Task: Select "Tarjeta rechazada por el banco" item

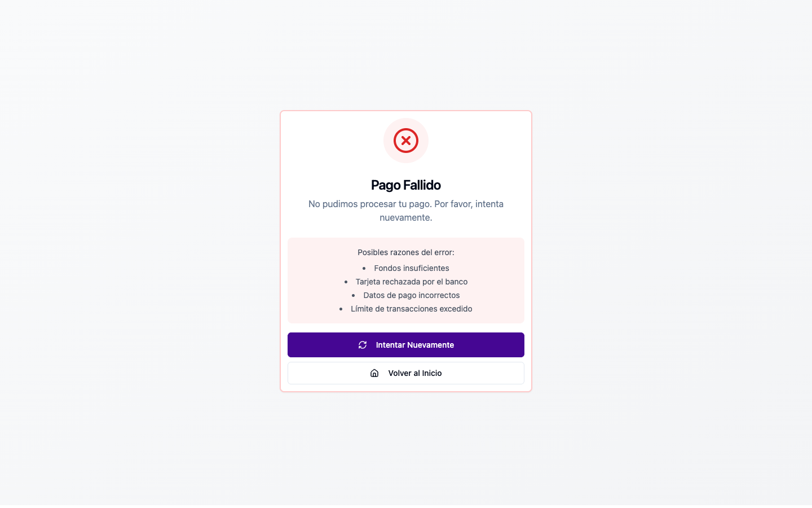Action: pos(412,282)
